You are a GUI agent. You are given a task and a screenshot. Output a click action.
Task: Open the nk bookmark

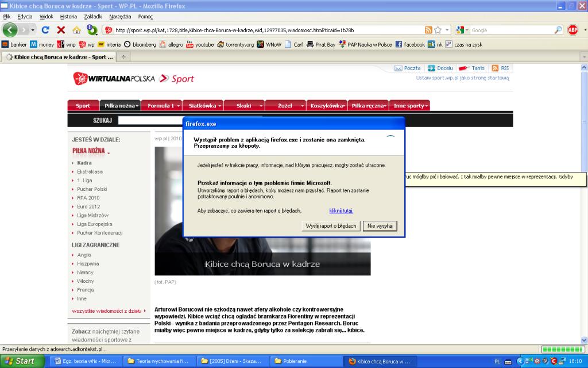(x=435, y=44)
